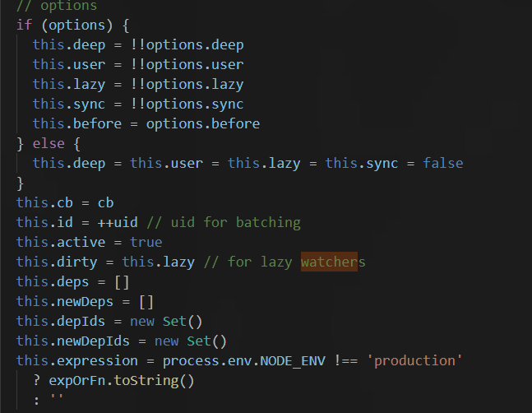The width and height of the screenshot is (532, 413).
Task: Click the 'uid for batching' comment
Action: [235, 223]
